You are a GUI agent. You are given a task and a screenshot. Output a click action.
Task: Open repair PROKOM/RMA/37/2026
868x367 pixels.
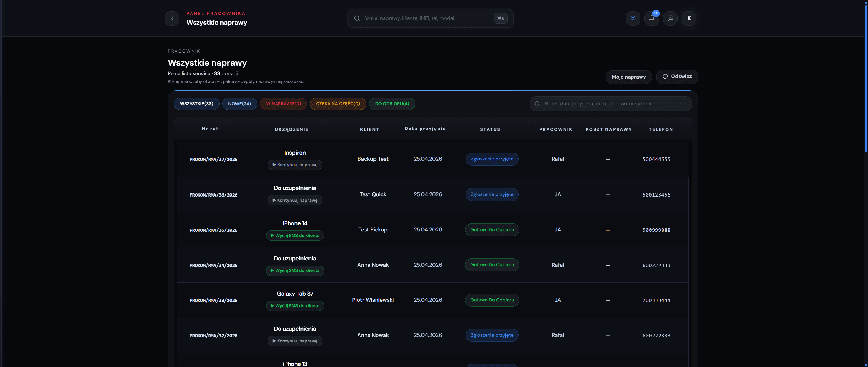point(213,160)
